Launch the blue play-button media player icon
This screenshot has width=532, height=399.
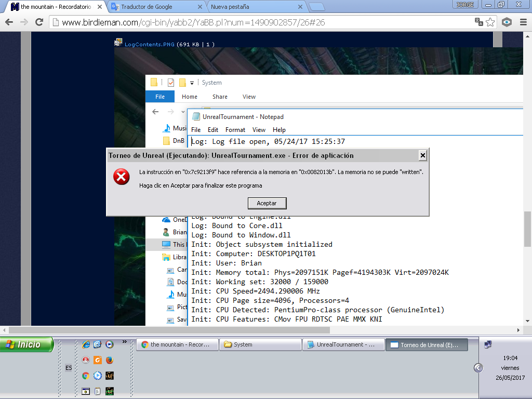(97, 376)
